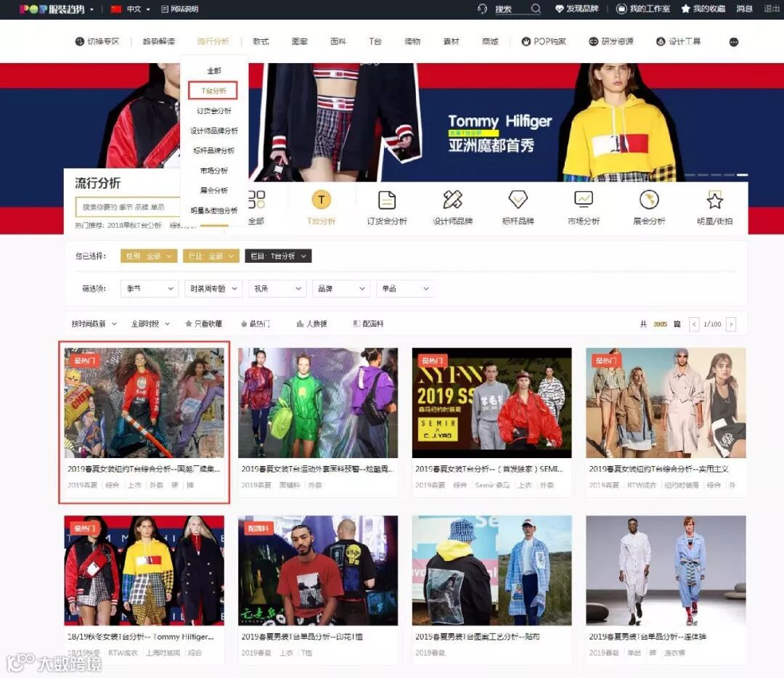Click the 大数据 bar chart filter
Screen dimensions: 784x678
point(311,324)
